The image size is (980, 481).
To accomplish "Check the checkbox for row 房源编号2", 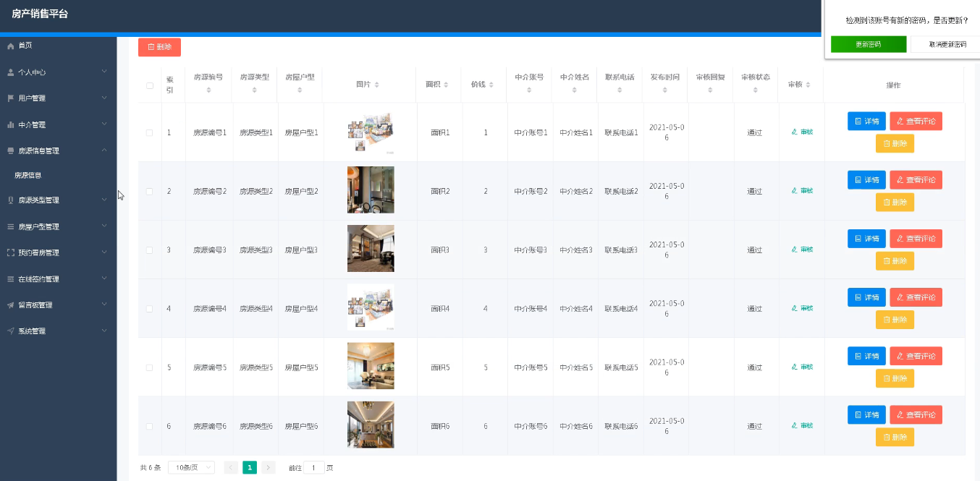I will [150, 191].
